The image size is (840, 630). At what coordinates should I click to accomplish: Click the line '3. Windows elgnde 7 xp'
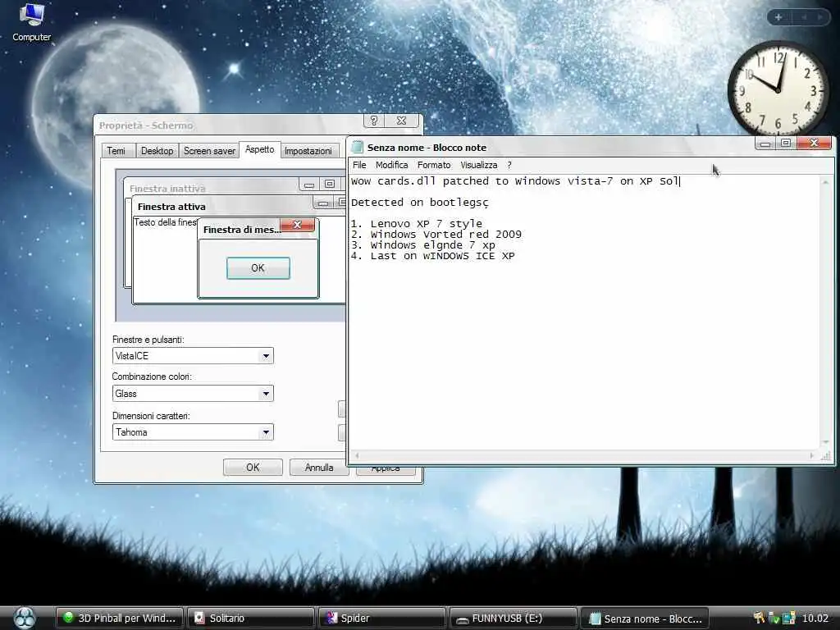423,244
